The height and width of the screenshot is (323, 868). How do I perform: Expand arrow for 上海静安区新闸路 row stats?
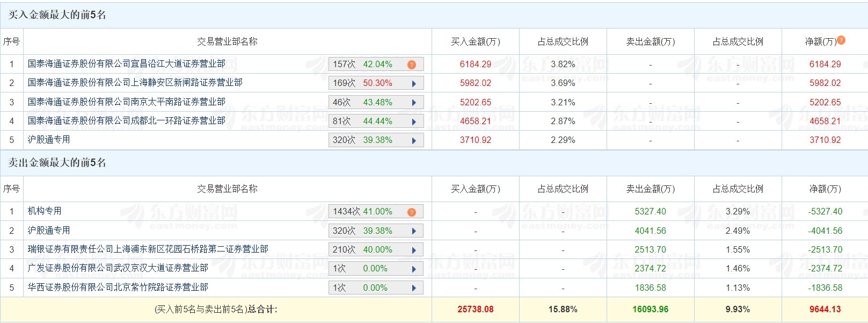coord(414,84)
